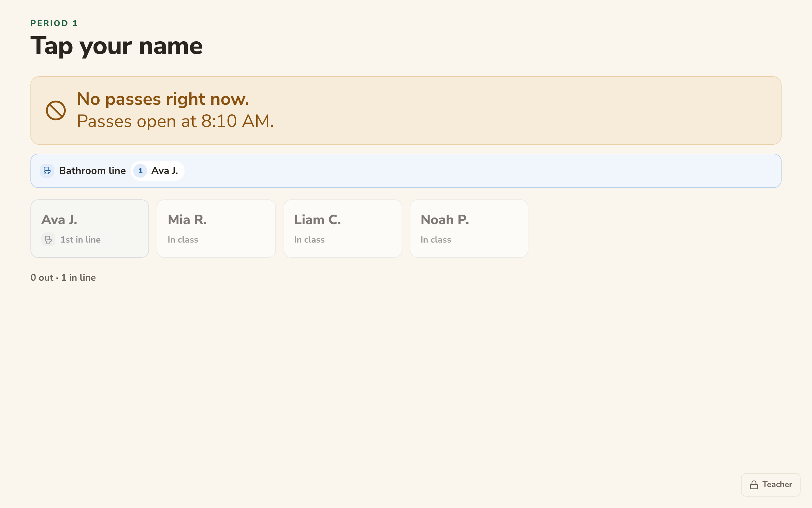Click the "Tap your name" title
The image size is (812, 508).
[x=116, y=46]
